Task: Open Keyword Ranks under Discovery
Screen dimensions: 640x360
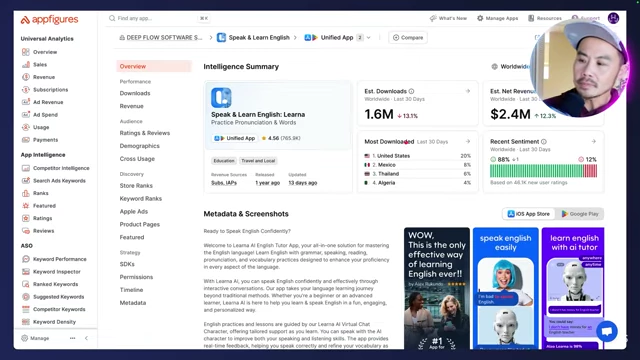Action: point(140,198)
